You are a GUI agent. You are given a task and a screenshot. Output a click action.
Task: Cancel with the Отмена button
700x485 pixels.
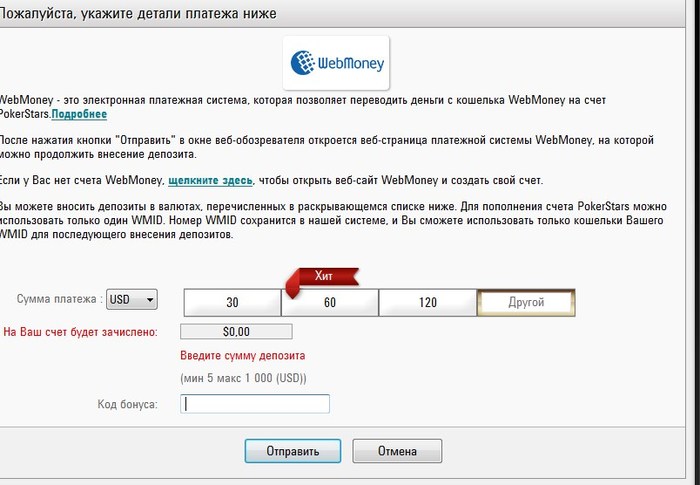397,451
